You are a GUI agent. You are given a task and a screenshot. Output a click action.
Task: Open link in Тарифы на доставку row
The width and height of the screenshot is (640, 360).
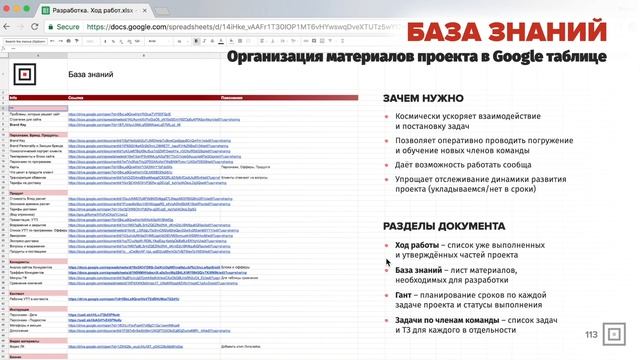147,183
